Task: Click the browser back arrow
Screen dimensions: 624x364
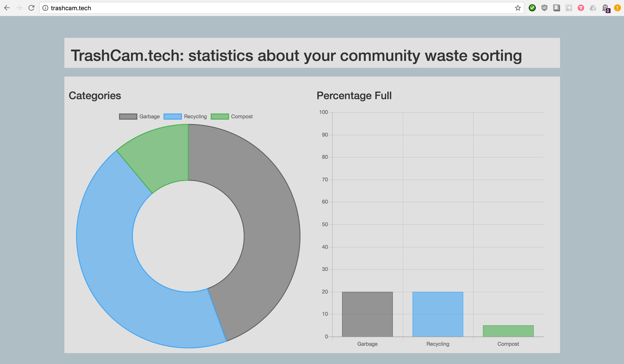Action: click(x=7, y=8)
